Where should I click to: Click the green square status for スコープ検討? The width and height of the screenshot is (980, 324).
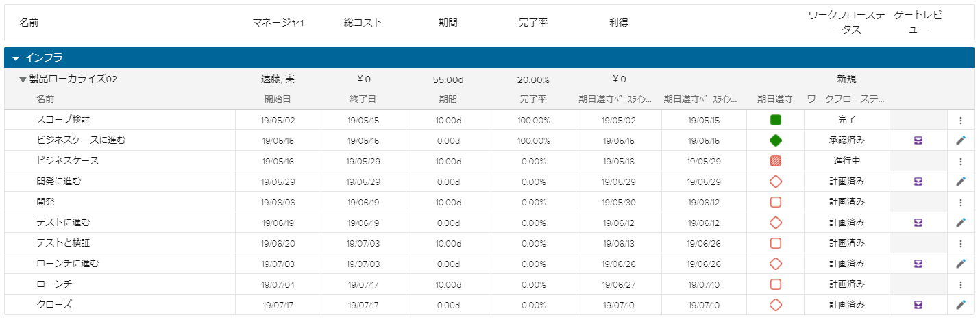[776, 120]
